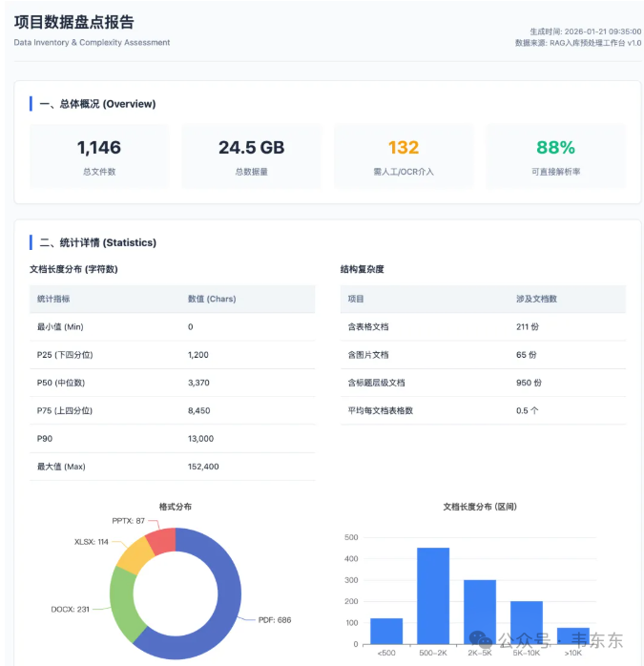Click the value 65 份
The width and height of the screenshot is (644, 666).
[527, 355]
